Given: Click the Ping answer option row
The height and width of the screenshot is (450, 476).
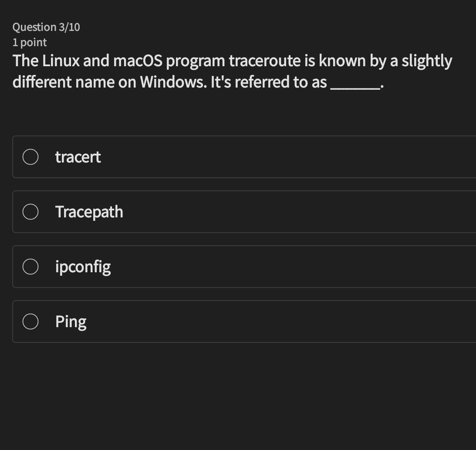Looking at the screenshot, I should click(218, 321).
